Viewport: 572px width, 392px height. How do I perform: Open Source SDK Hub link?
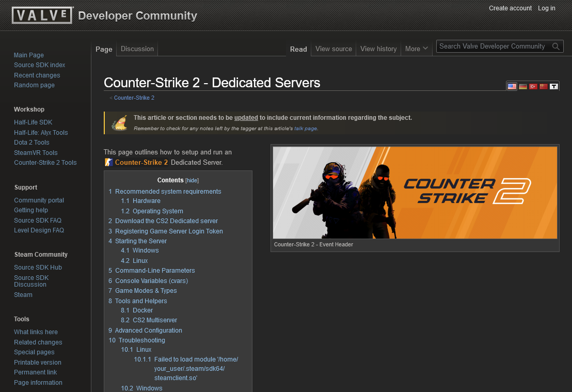pos(38,268)
